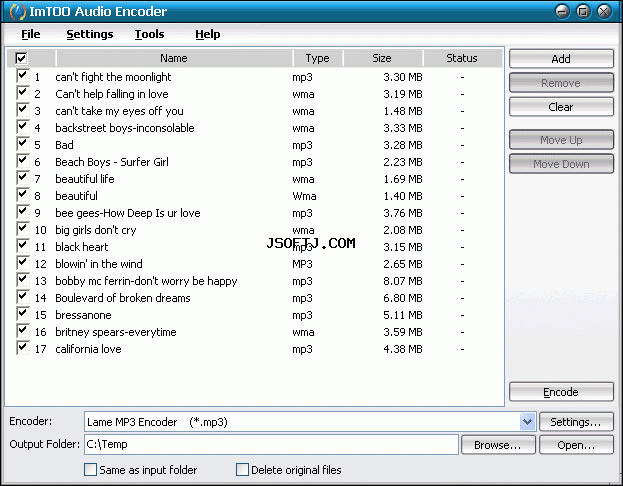Maximize the ImTOO Audio Encoder window

click(583, 12)
